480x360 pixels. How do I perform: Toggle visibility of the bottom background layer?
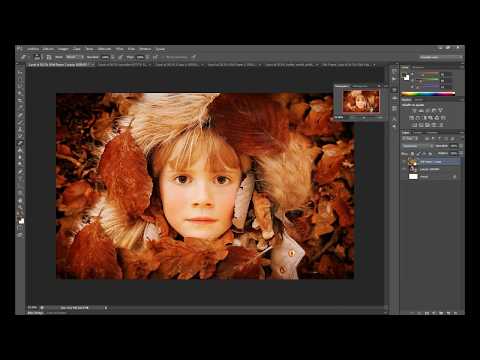tap(404, 177)
